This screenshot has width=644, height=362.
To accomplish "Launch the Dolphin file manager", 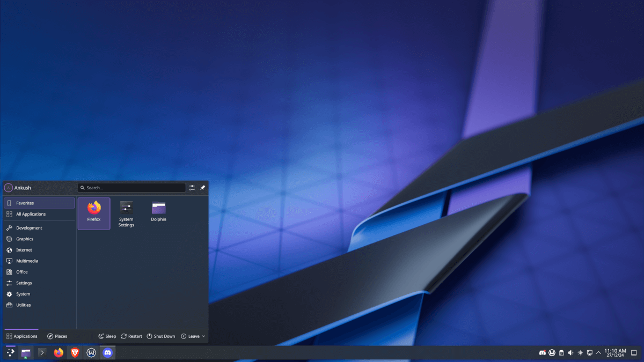I will tap(158, 210).
